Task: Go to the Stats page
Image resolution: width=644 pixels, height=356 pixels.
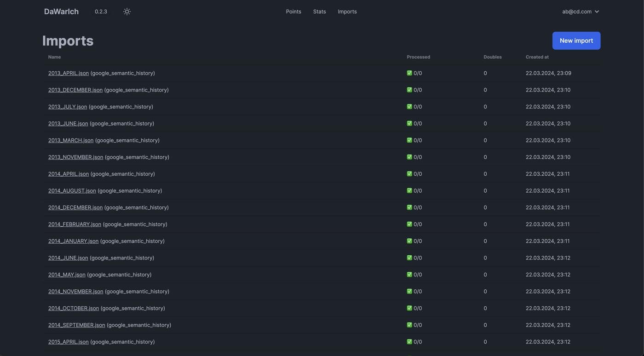Action: tap(319, 11)
